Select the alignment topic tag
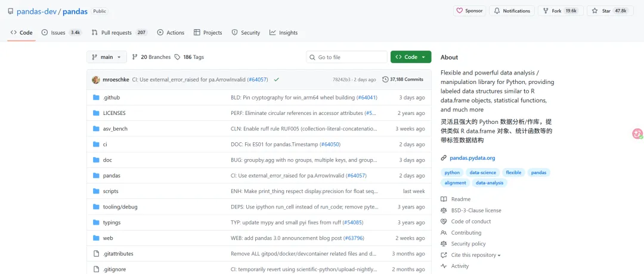The height and width of the screenshot is (274, 644). (x=456, y=183)
